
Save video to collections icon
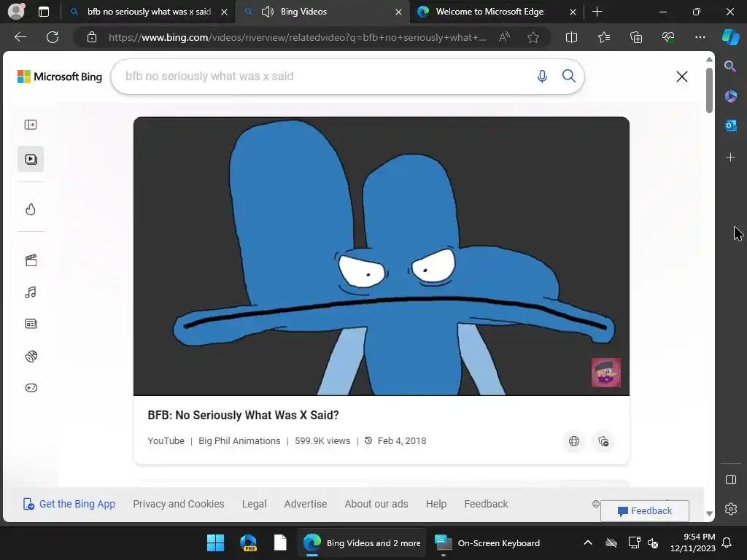pyautogui.click(x=603, y=441)
